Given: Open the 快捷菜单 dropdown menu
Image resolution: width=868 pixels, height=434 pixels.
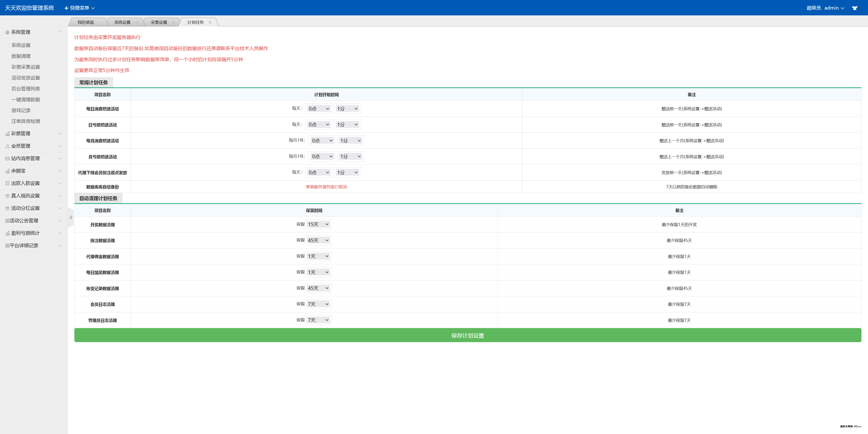Looking at the screenshot, I should click(x=80, y=8).
